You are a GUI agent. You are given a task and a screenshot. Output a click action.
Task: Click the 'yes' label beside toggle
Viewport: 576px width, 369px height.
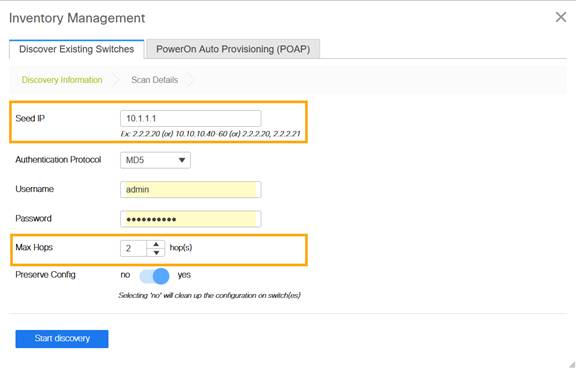pyautogui.click(x=184, y=275)
